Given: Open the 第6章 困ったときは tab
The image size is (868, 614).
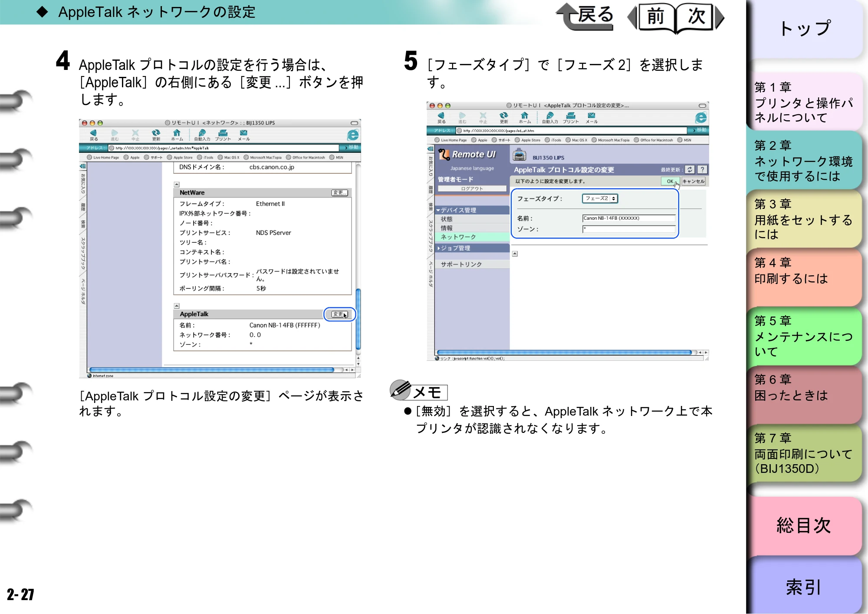Looking at the screenshot, I should (804, 395).
